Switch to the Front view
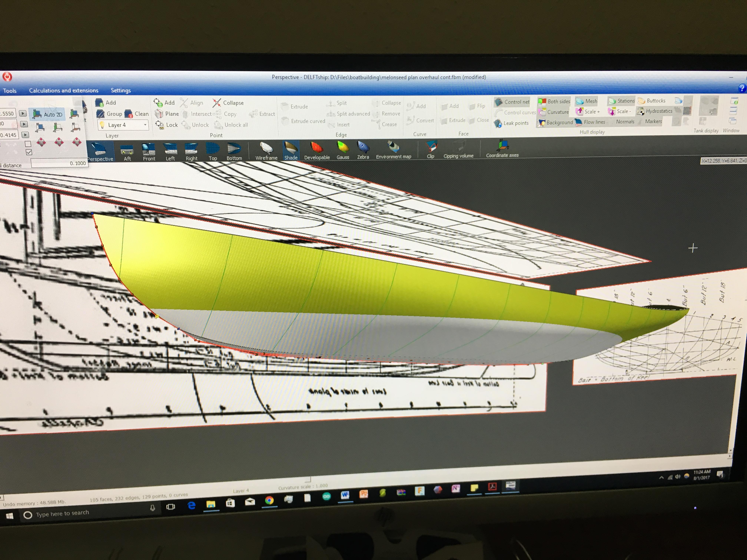 [149, 152]
